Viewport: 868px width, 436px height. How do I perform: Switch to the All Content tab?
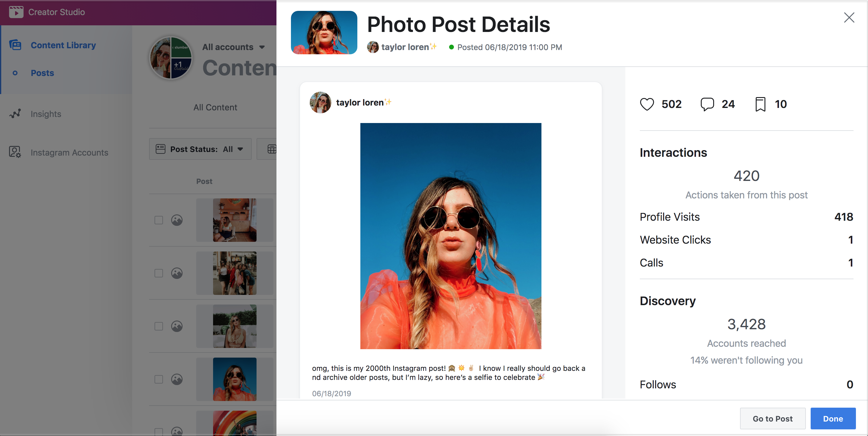point(215,107)
